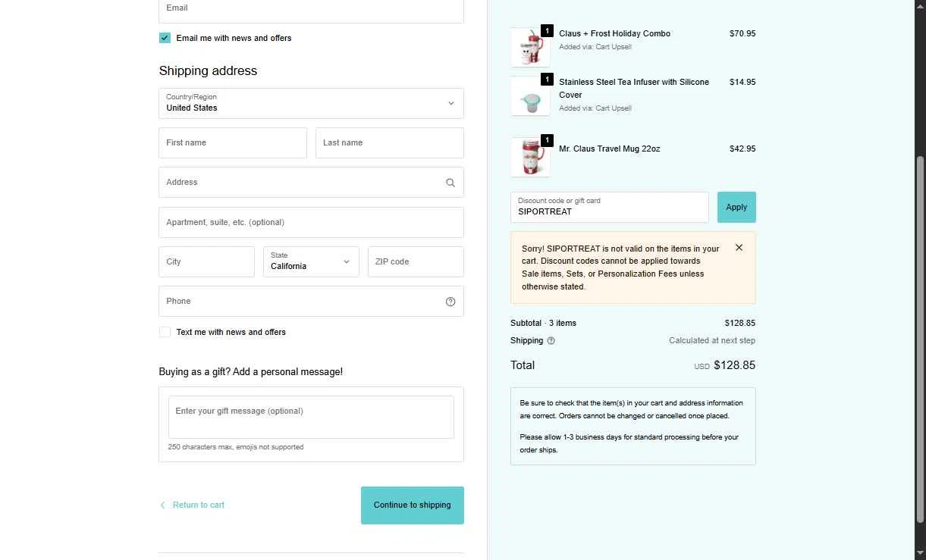Focus the First name field
Image resolution: width=926 pixels, height=560 pixels.
click(233, 142)
